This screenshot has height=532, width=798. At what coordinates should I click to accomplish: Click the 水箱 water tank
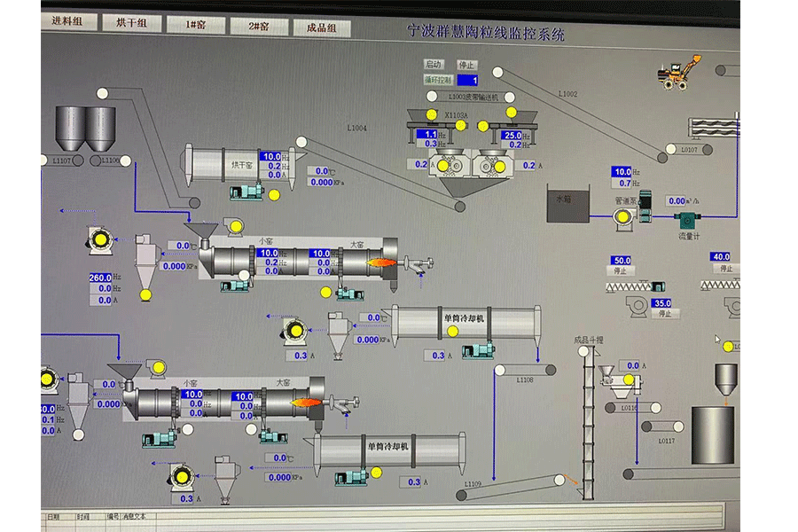point(568,204)
